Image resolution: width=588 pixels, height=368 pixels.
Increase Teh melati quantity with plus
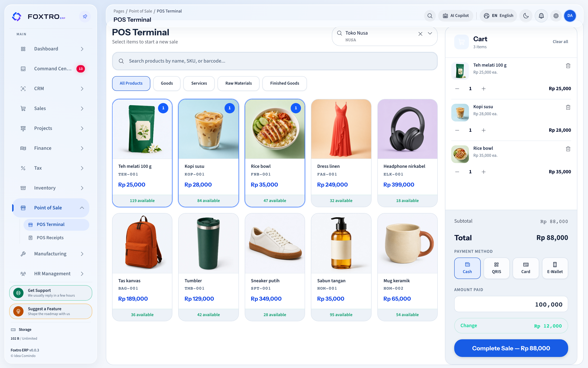tap(483, 89)
